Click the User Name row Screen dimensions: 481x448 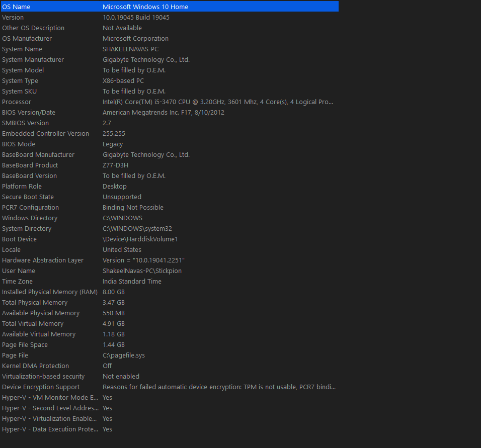pos(170,271)
